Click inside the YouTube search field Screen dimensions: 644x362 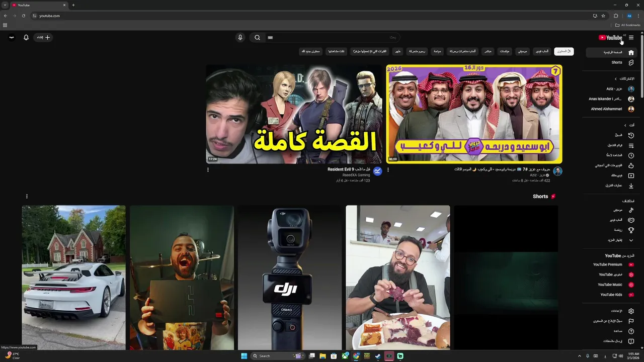coord(332,37)
